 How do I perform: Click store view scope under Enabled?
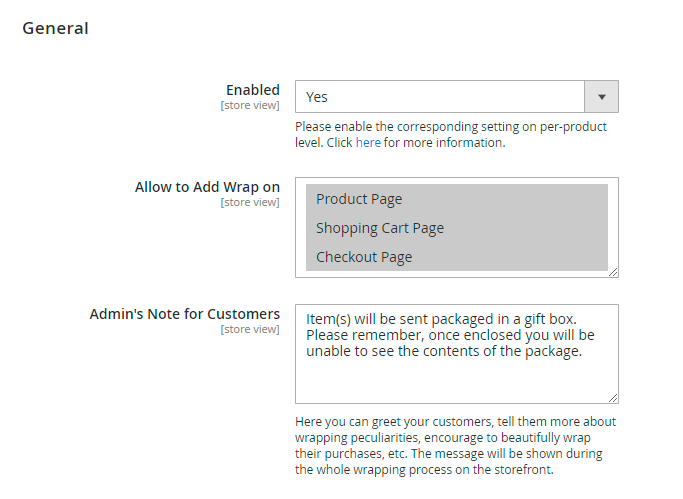click(x=250, y=106)
